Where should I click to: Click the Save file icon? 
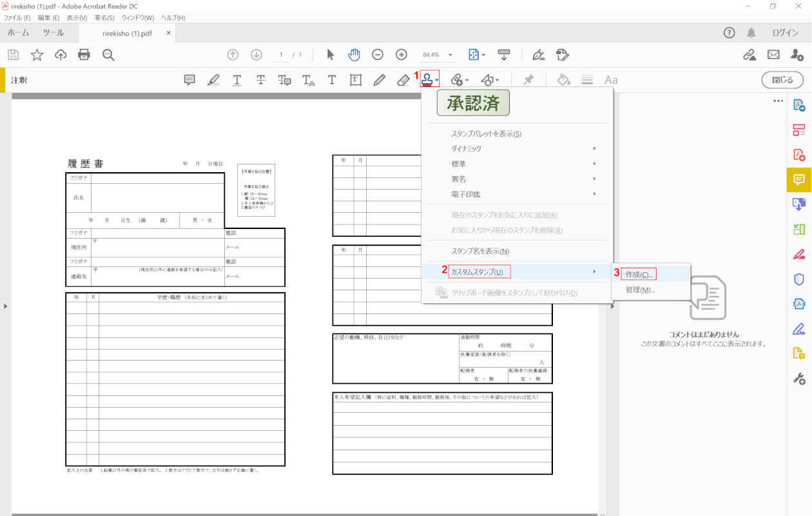(x=13, y=55)
